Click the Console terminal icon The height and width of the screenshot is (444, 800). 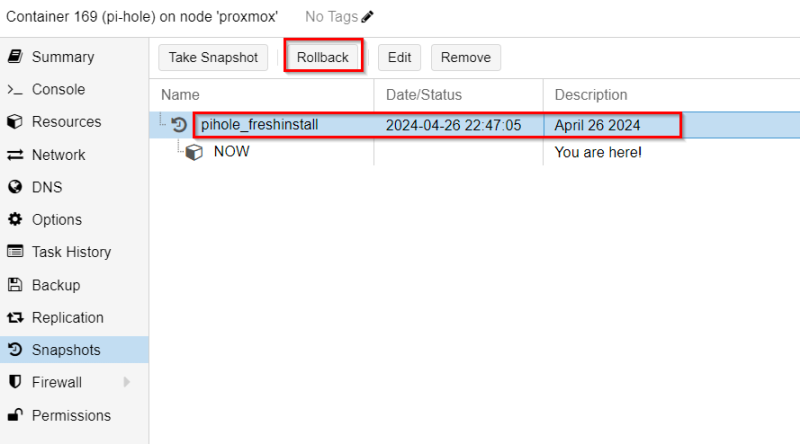[15, 90]
